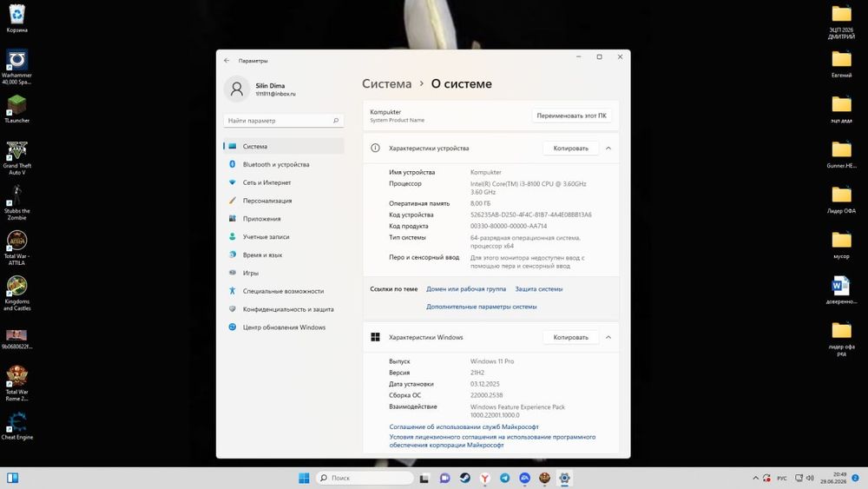Viewport: 868px width, 489px height.
Task: Collapse Характеристики Windows section chevron
Action: pyautogui.click(x=608, y=337)
